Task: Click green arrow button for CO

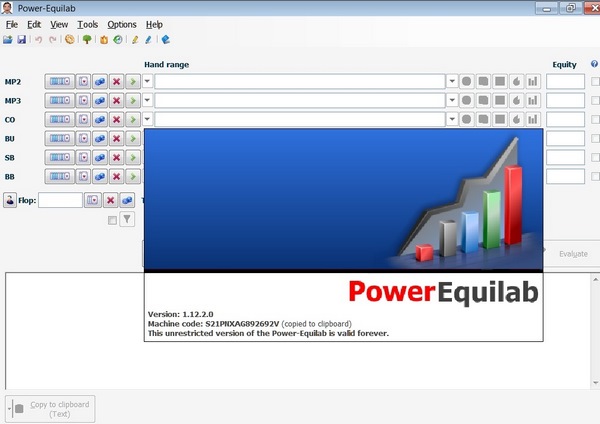Action: tap(133, 119)
